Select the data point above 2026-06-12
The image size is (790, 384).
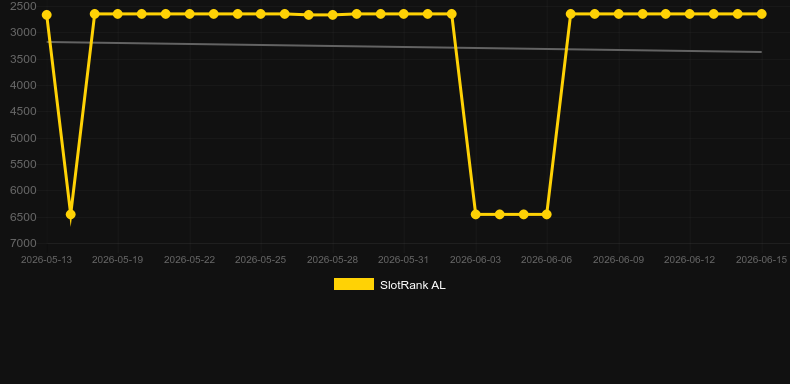point(690,14)
